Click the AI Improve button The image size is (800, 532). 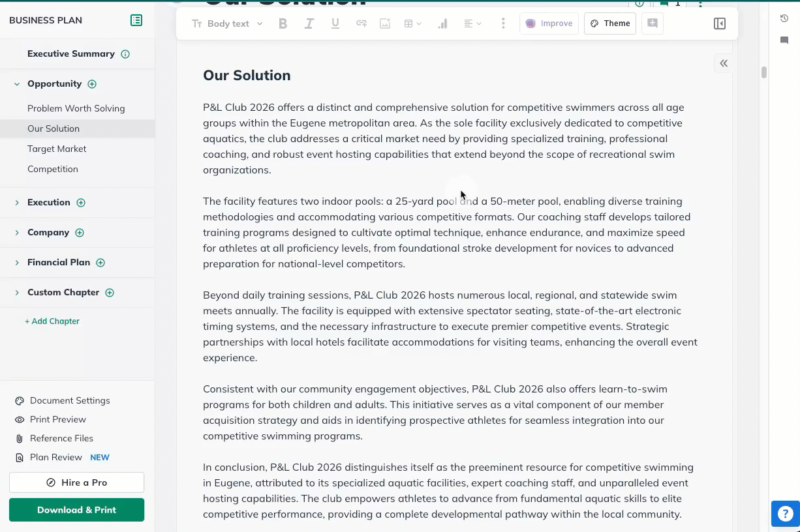[x=549, y=23]
